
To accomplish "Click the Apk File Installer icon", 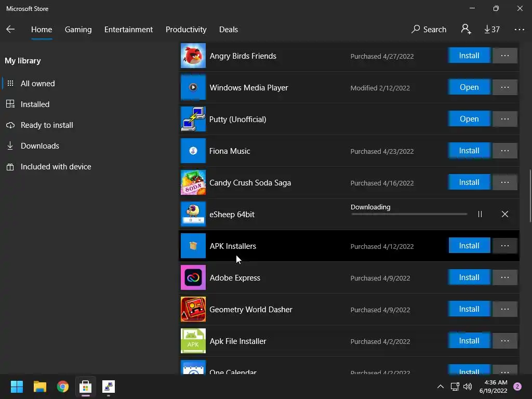I will 193,341.
